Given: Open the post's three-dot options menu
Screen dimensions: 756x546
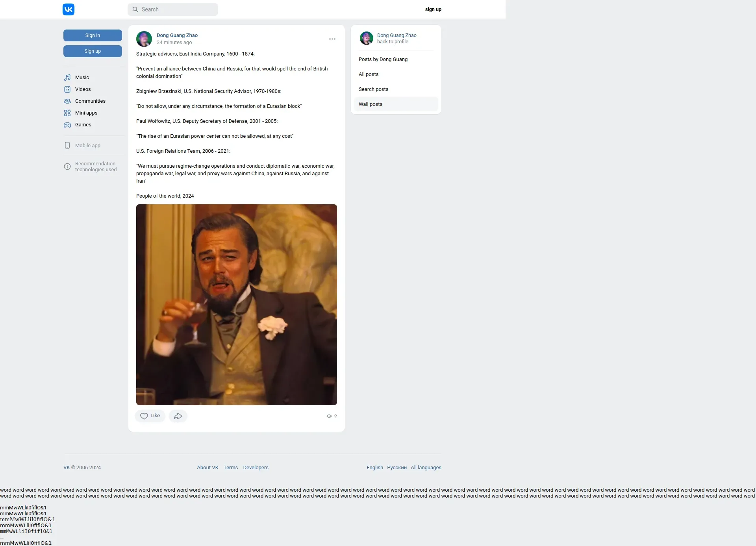Looking at the screenshot, I should [332, 39].
